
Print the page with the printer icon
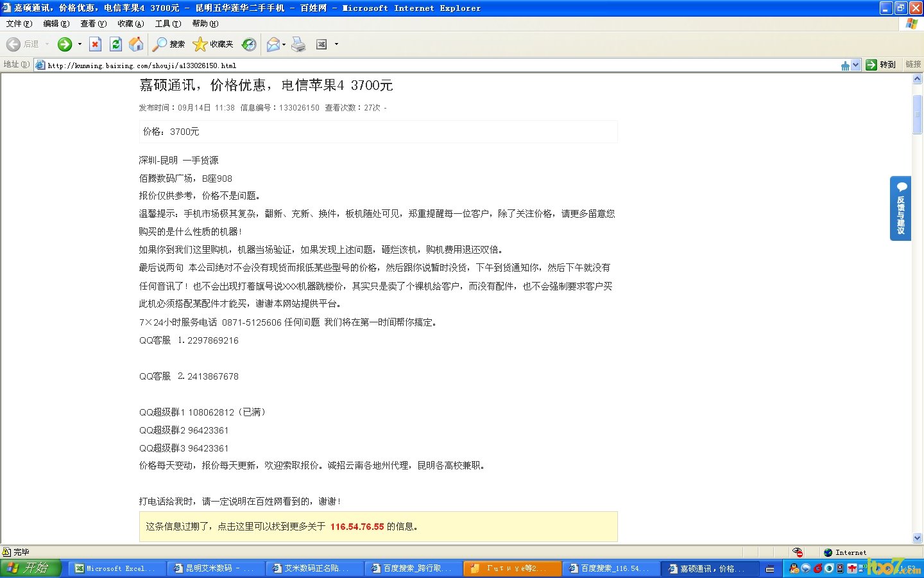298,44
